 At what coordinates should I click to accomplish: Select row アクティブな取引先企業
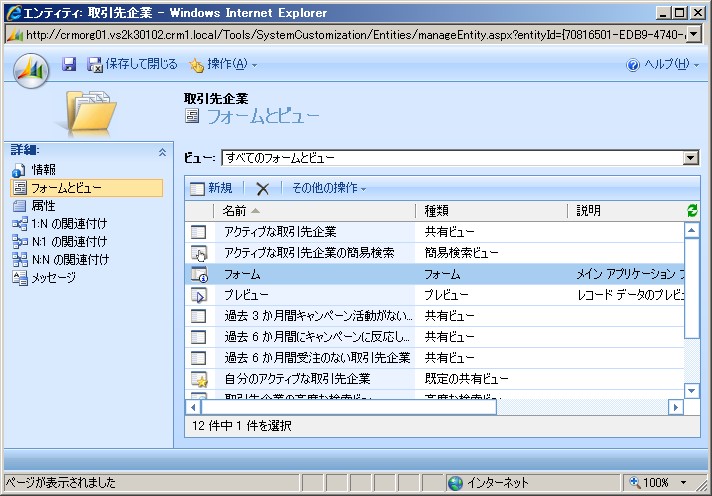435,232
